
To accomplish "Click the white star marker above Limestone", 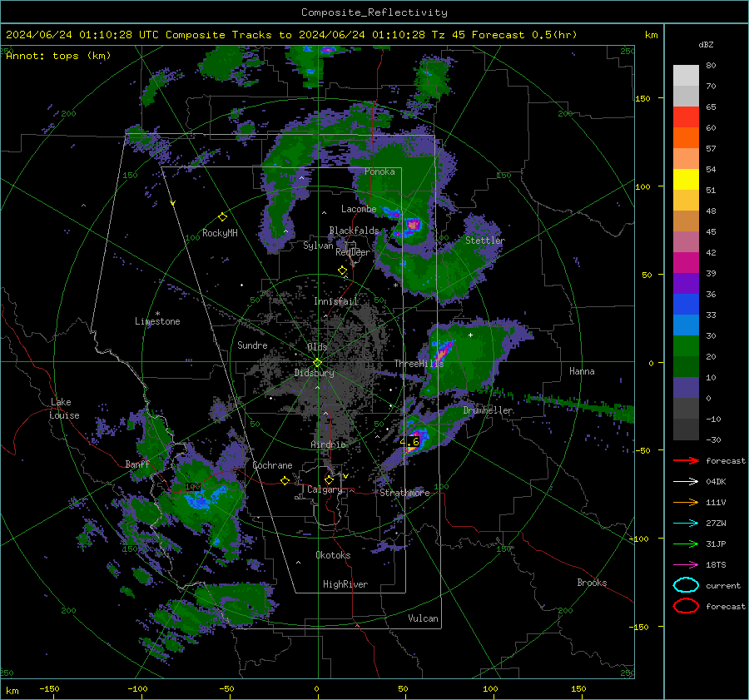I will (x=157, y=314).
